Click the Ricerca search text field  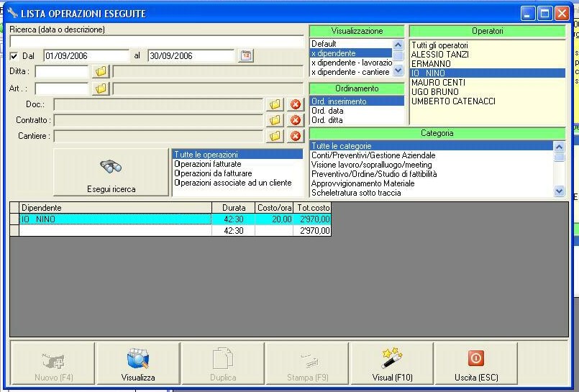point(155,42)
